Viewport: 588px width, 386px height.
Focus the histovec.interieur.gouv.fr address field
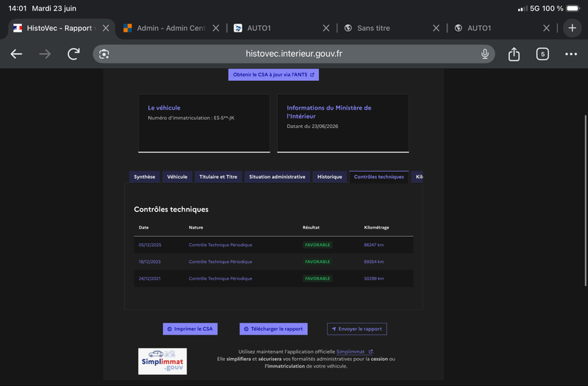(x=293, y=54)
